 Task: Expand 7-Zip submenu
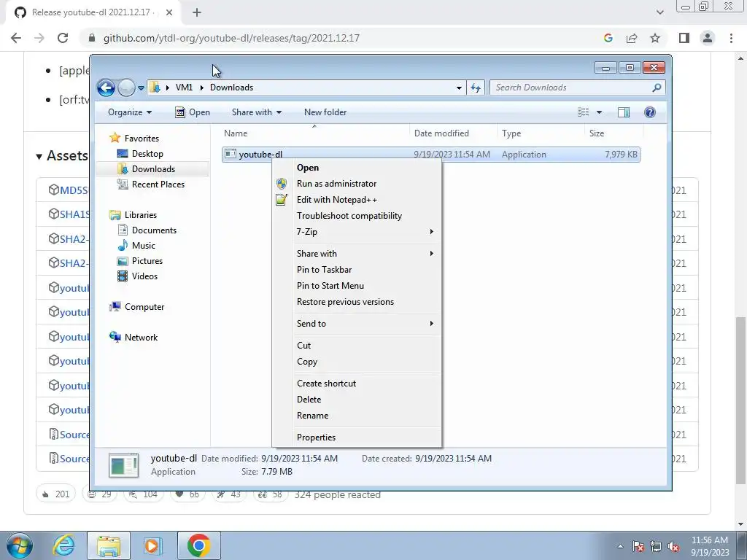click(356, 232)
